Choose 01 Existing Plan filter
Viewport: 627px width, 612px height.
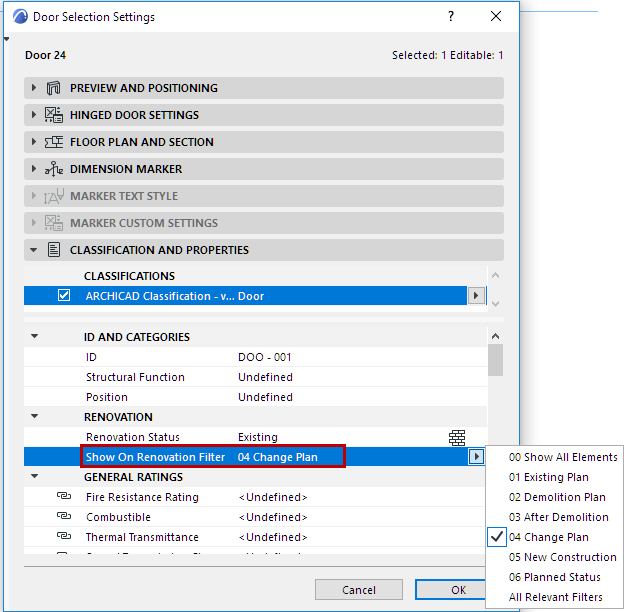[549, 477]
